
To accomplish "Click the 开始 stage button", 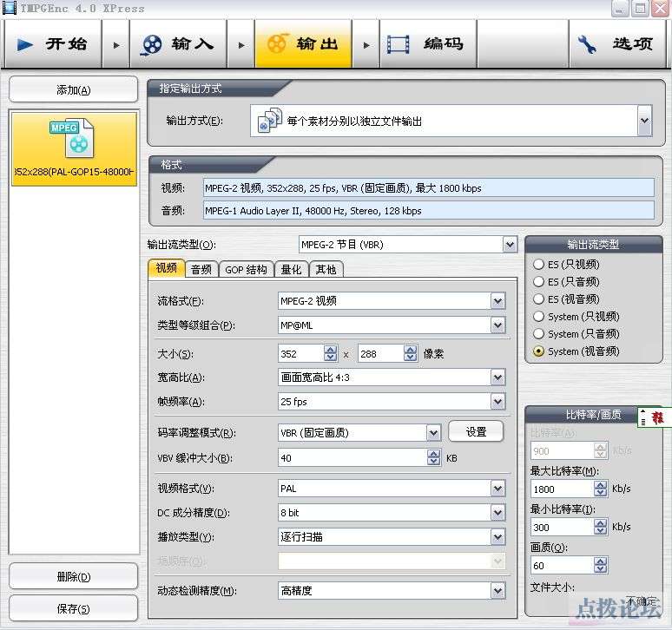I will point(53,44).
